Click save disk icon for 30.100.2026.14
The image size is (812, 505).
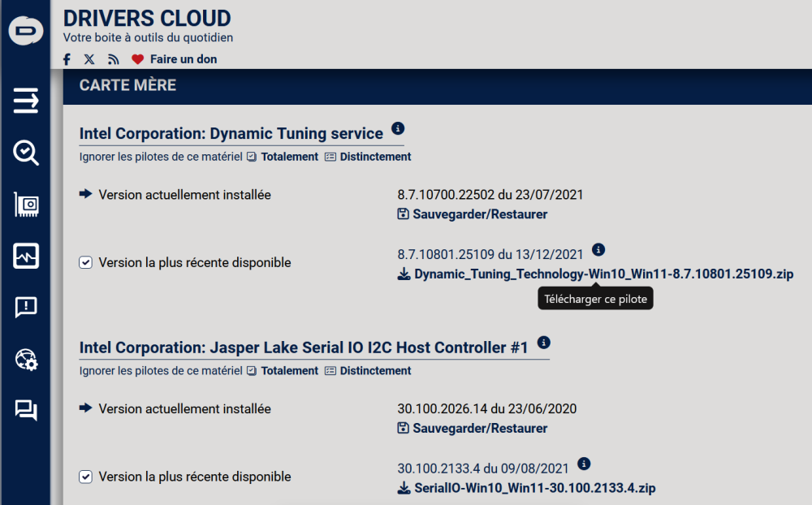(403, 429)
